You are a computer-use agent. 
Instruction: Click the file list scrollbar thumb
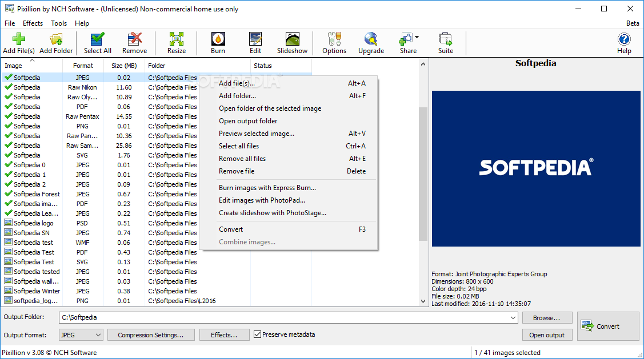pyautogui.click(x=423, y=174)
